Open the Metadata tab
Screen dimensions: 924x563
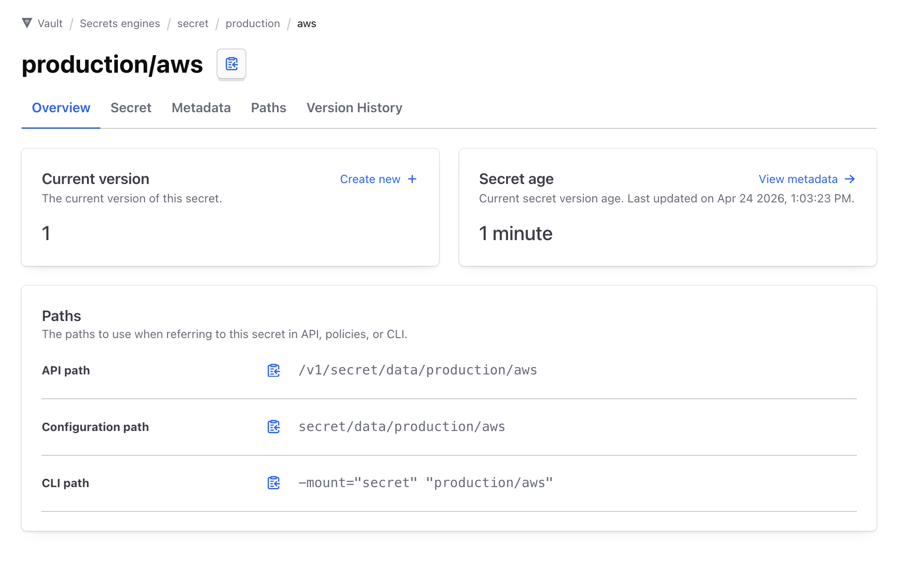[201, 108]
